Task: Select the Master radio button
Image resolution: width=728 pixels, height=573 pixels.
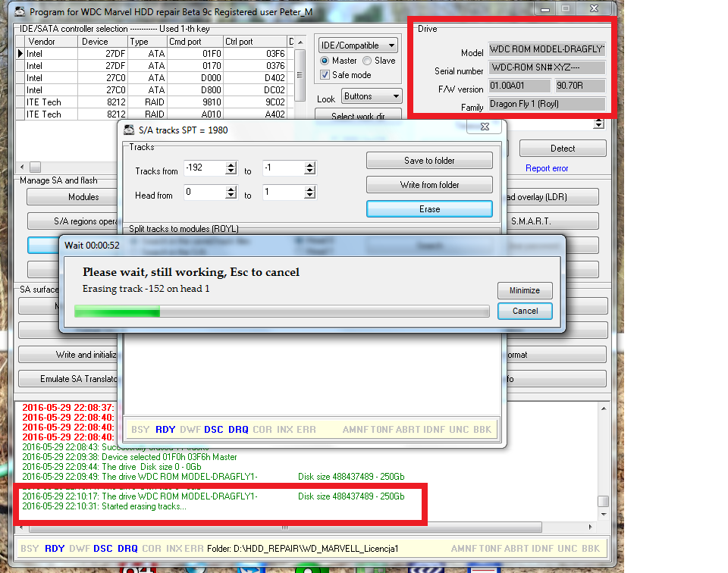Action: (325, 61)
